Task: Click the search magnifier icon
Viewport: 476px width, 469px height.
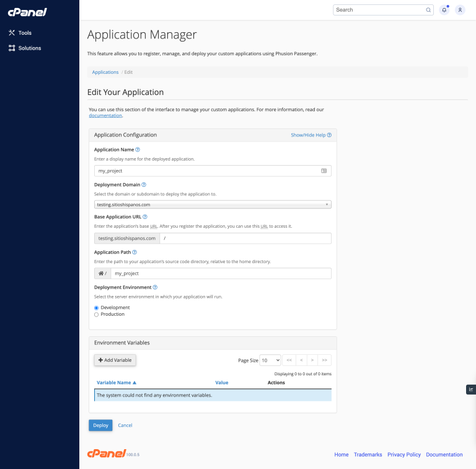Action: click(428, 10)
